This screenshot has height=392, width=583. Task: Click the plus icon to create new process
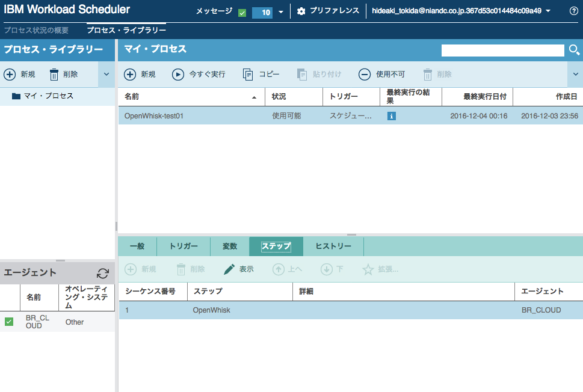click(x=130, y=75)
